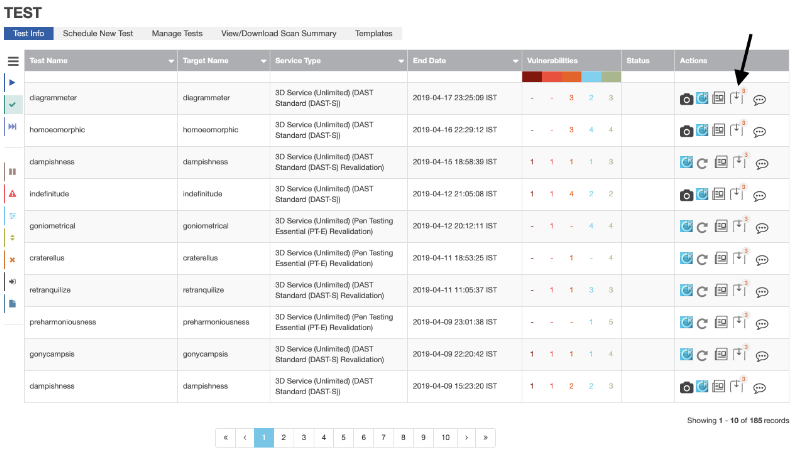Click the yellow up-down arrows sidebar icon
795x449 pixels.
pyautogui.click(x=13, y=238)
